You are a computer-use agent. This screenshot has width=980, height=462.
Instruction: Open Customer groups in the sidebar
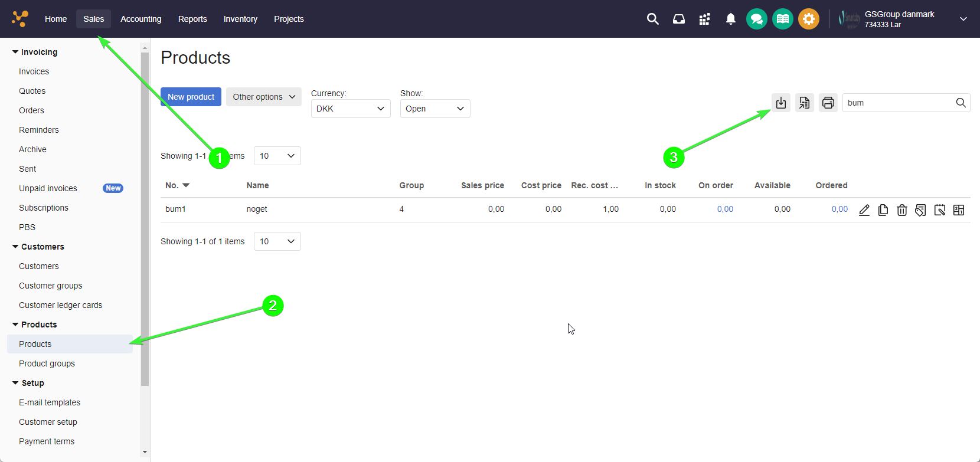(x=50, y=286)
